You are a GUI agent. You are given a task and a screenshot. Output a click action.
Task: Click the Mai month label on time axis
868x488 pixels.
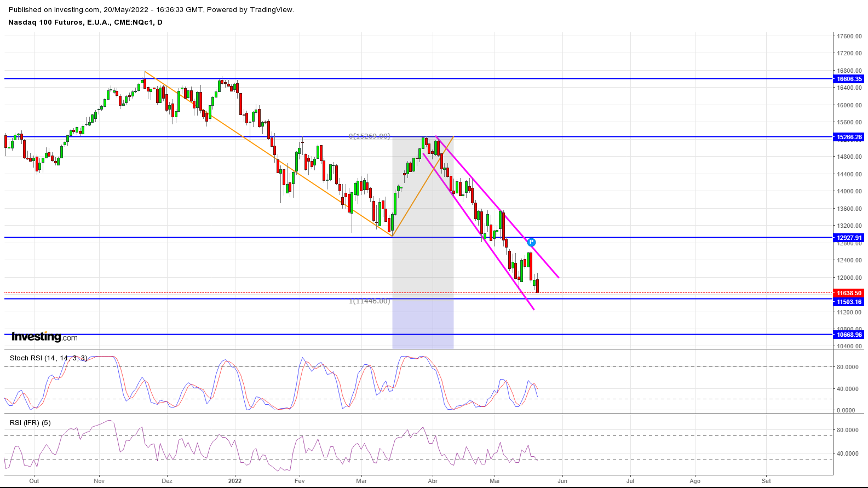click(495, 481)
